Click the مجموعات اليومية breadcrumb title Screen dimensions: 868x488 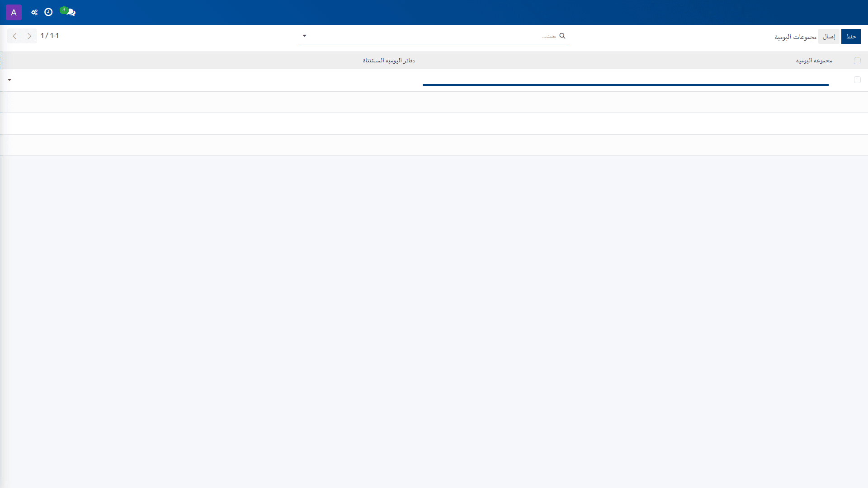796,37
